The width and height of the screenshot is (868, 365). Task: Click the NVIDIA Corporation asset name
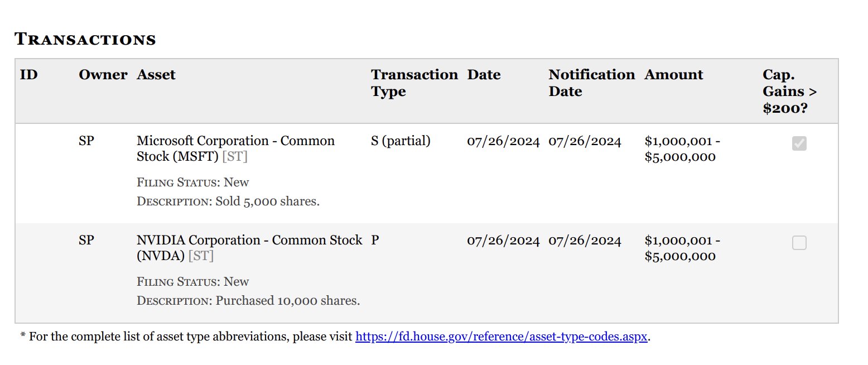[249, 241]
